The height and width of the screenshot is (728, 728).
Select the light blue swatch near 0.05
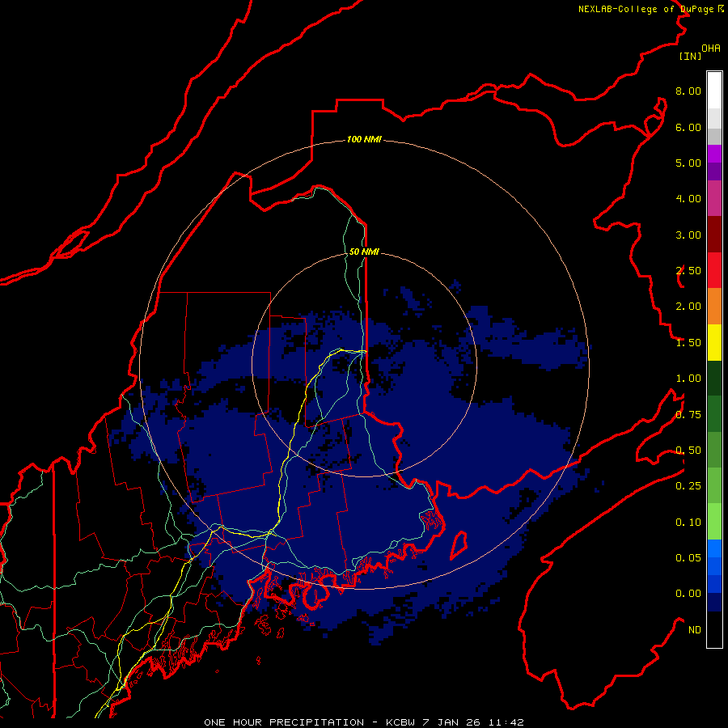pos(714,548)
